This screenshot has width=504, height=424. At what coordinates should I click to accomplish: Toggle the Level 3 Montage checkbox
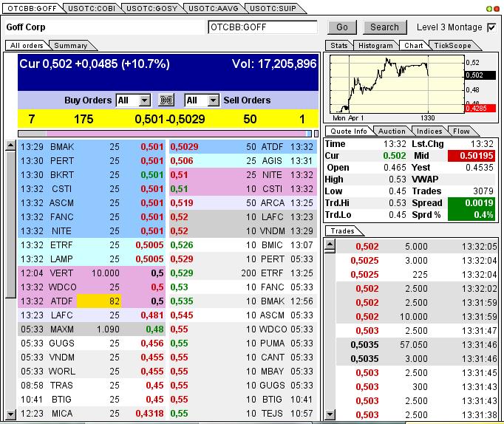pyautogui.click(x=491, y=27)
